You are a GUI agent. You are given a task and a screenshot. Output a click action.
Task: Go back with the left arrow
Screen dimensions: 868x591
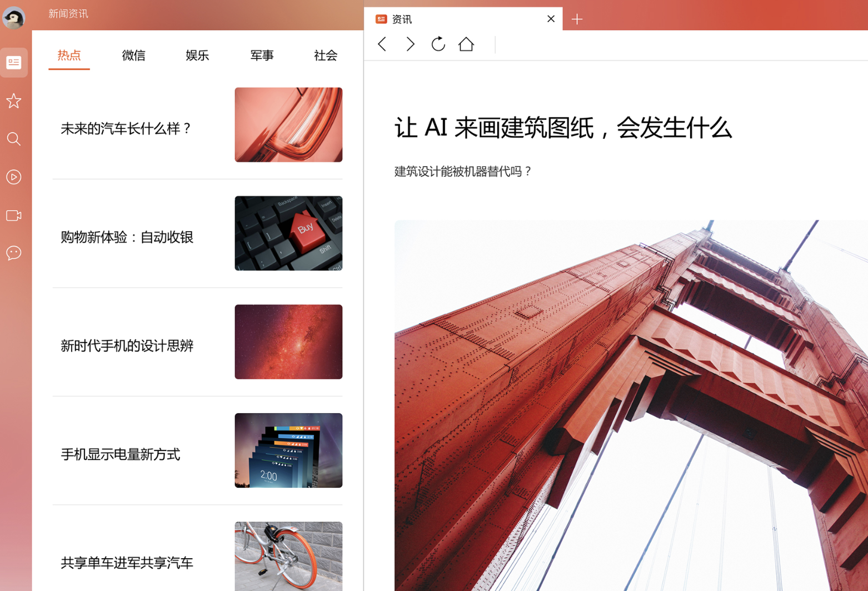[x=382, y=44]
